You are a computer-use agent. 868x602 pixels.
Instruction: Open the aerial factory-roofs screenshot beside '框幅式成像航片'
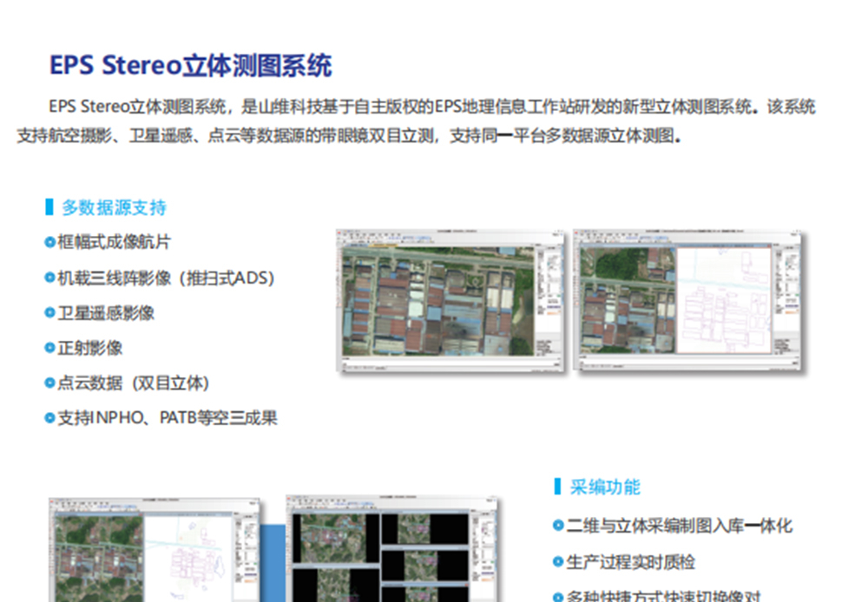(x=450, y=301)
